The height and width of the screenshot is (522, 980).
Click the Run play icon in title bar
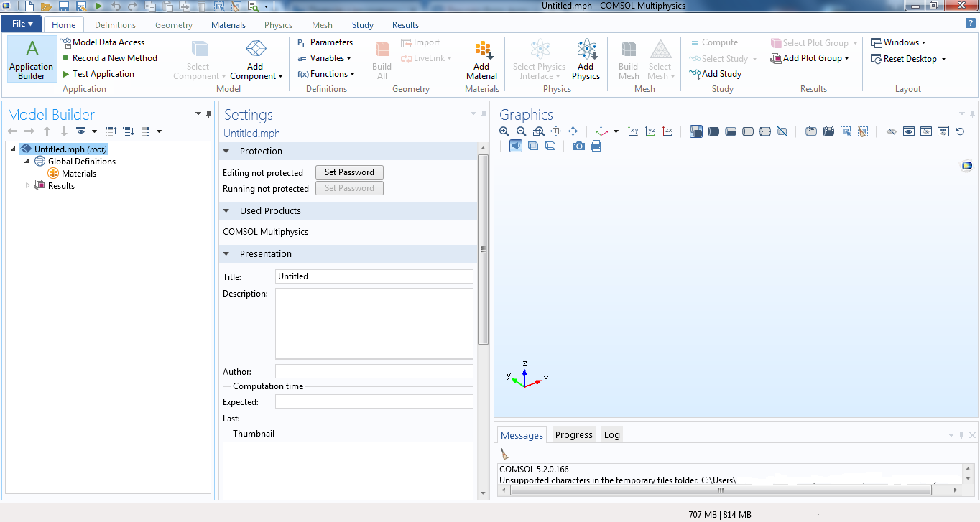[x=98, y=6]
